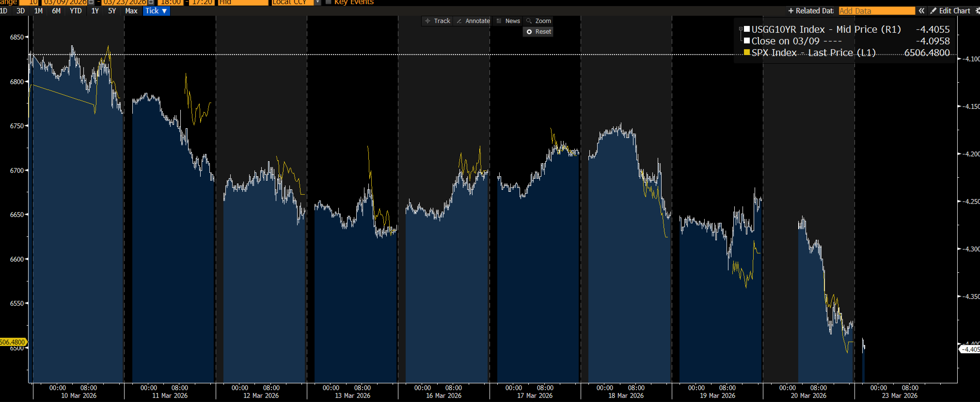Switch to the YTD range tab
Screen dimensions: 980x402
click(75, 11)
